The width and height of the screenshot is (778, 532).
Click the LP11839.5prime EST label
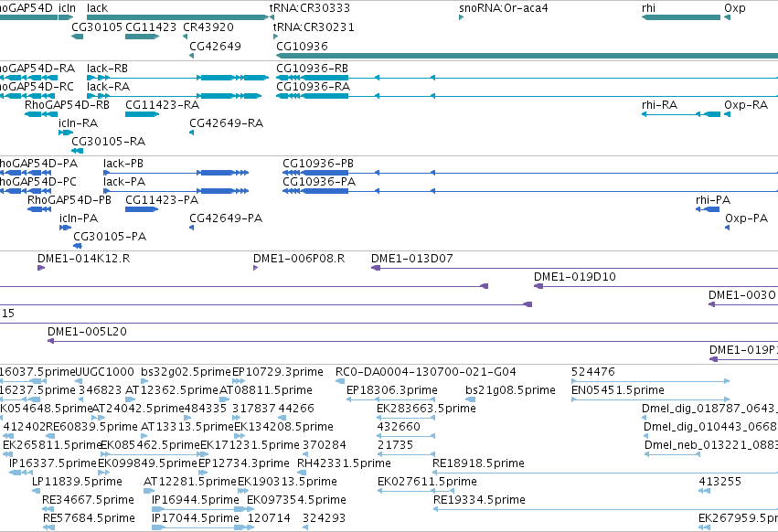click(77, 482)
